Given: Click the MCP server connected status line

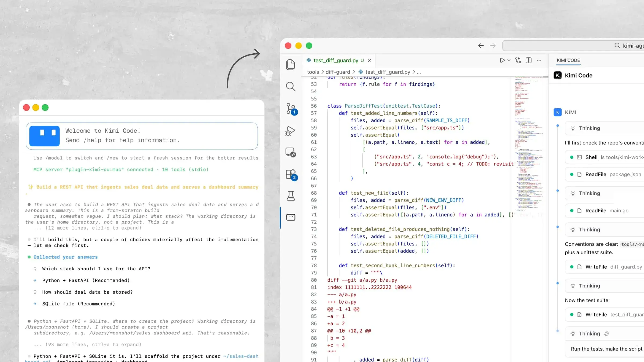Looking at the screenshot, I should [121, 169].
